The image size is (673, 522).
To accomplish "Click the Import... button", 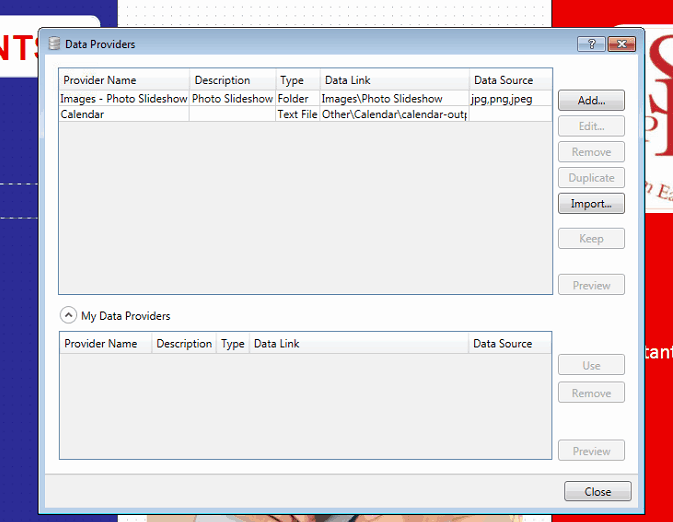I will click(x=591, y=204).
